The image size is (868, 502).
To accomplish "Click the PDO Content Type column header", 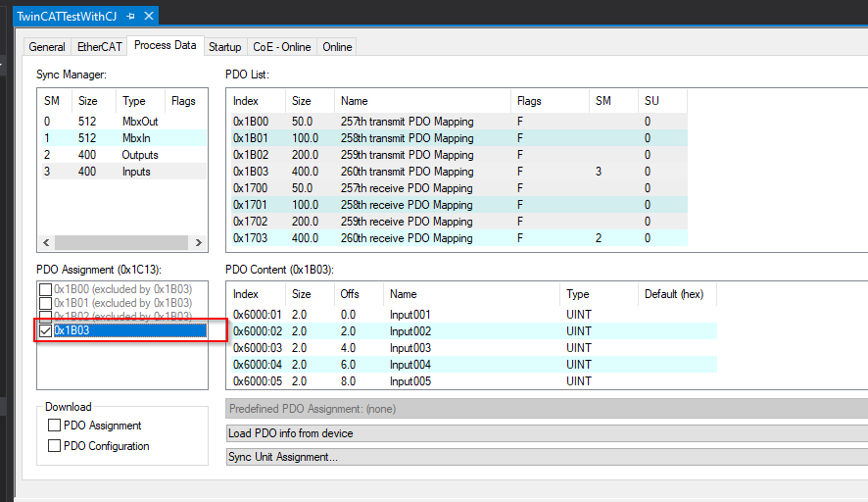I will 599,294.
